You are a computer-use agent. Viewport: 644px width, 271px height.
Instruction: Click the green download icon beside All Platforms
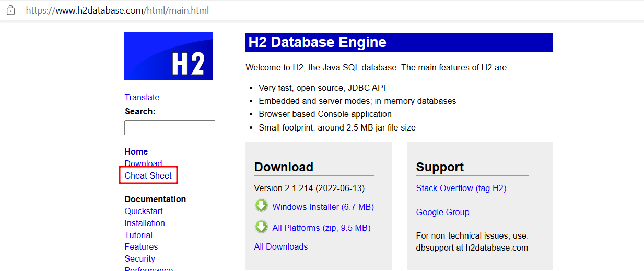click(x=261, y=227)
